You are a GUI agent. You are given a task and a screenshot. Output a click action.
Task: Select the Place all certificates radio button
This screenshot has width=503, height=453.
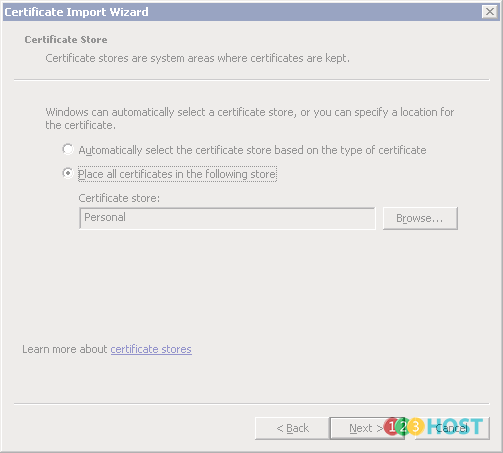point(68,173)
